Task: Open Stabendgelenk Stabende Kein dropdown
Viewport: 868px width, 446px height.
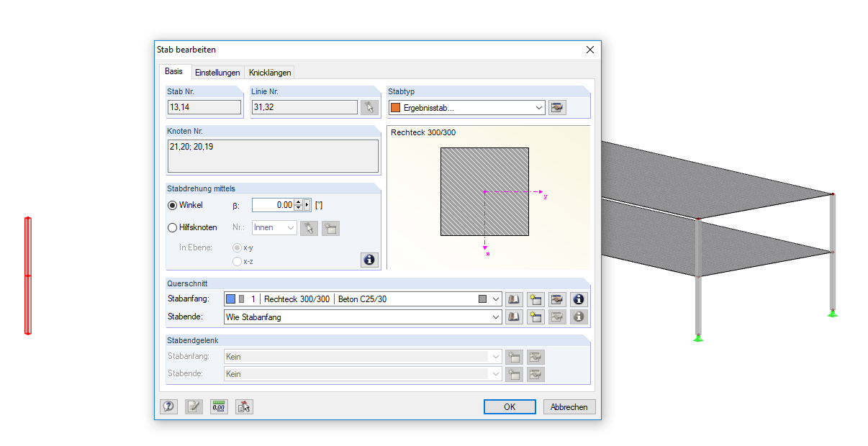Action: coord(363,374)
